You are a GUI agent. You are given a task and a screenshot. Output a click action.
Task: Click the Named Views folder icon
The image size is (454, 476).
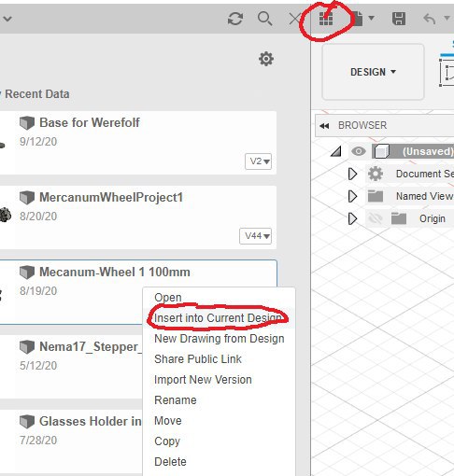point(376,196)
